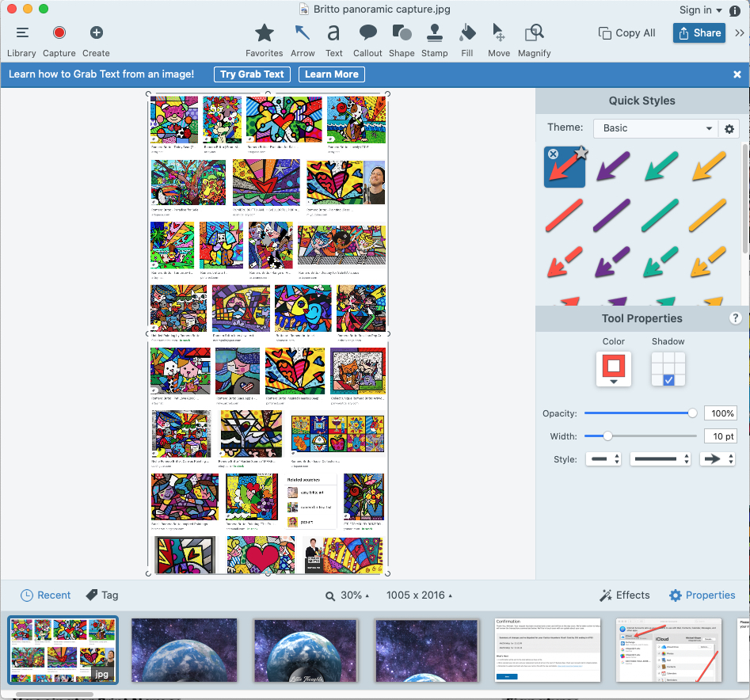Open the Sign in menu

point(700,10)
